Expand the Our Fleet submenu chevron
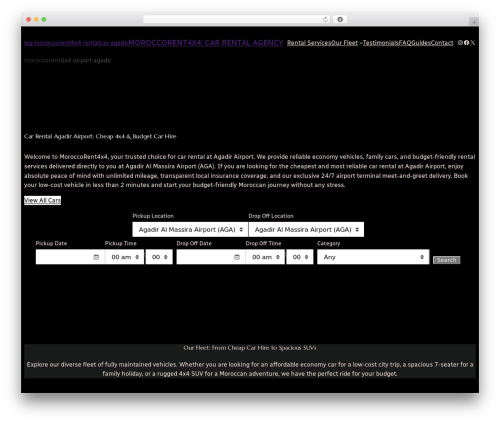This screenshot has width=500, height=423. coord(361,43)
